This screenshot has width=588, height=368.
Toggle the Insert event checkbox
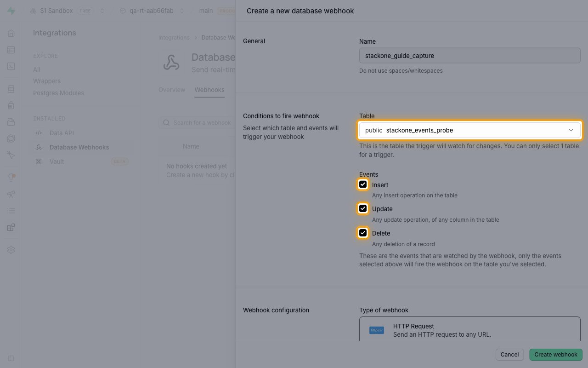coord(363,184)
